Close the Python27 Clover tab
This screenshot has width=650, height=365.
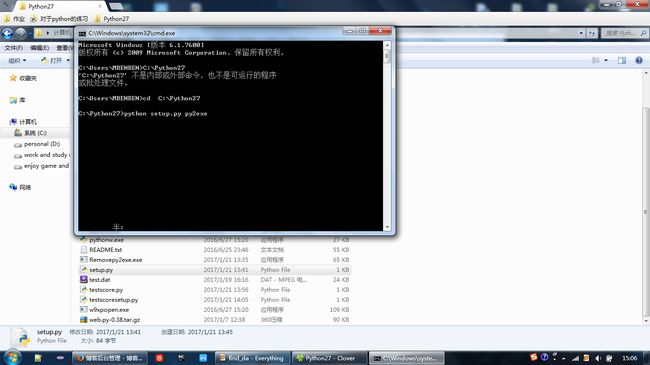100,6
